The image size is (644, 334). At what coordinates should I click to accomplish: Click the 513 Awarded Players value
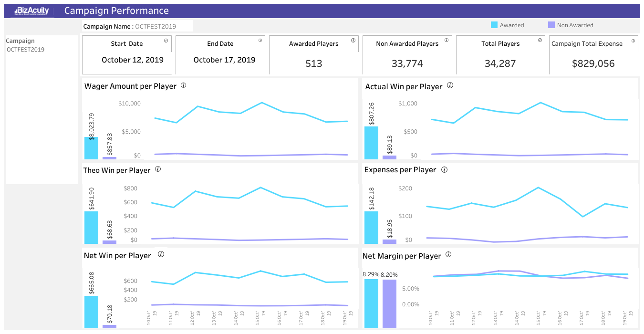(314, 63)
